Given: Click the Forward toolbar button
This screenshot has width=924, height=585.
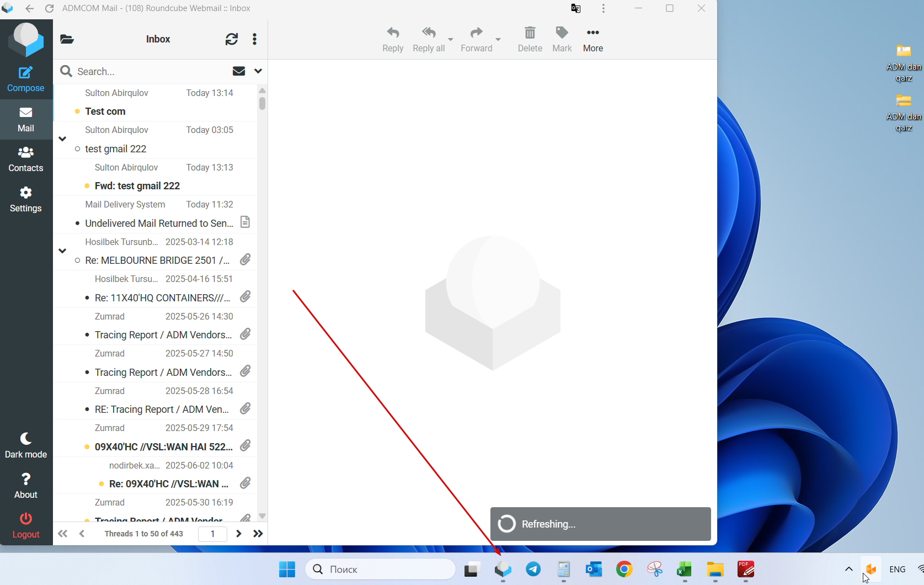Looking at the screenshot, I should (477, 40).
